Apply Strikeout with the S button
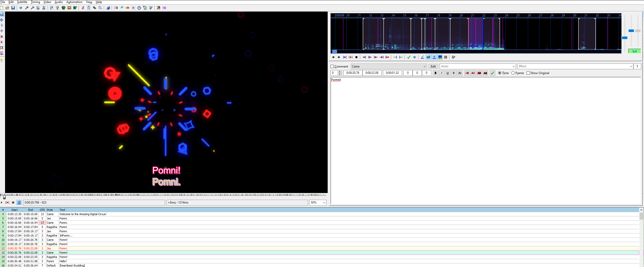The width and height of the screenshot is (644, 267). pos(454,73)
